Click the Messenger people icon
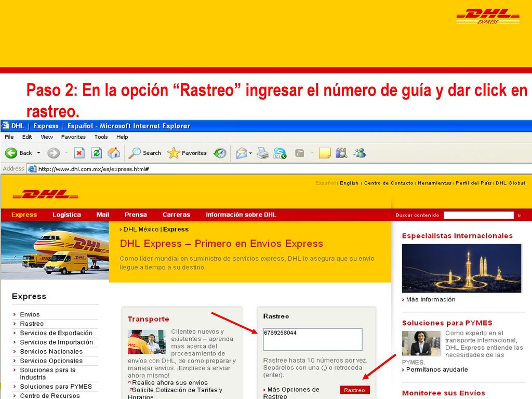 tap(360, 153)
